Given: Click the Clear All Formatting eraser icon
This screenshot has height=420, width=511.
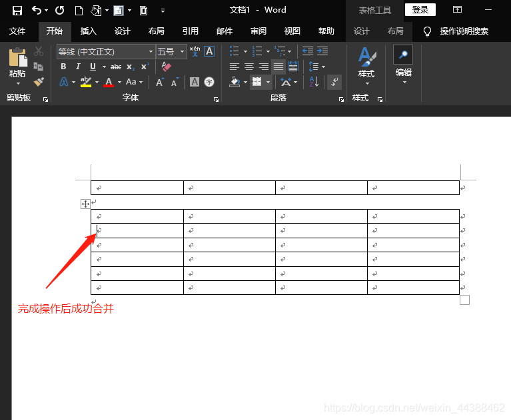Looking at the screenshot, I should [166, 67].
